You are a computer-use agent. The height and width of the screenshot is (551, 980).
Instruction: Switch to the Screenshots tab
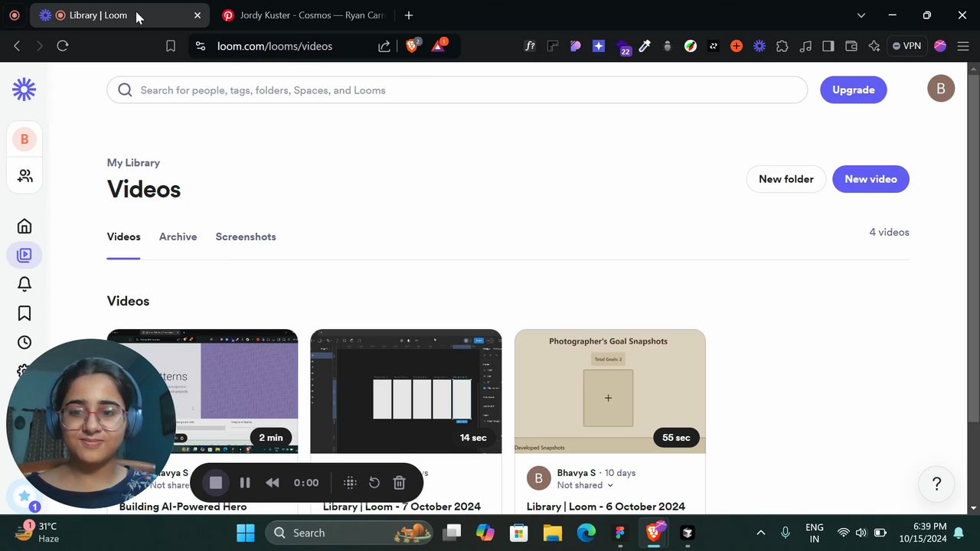tap(246, 236)
